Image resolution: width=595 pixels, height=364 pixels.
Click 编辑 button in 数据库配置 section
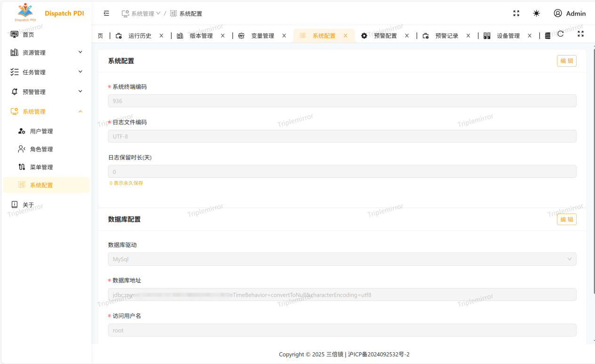click(x=566, y=219)
